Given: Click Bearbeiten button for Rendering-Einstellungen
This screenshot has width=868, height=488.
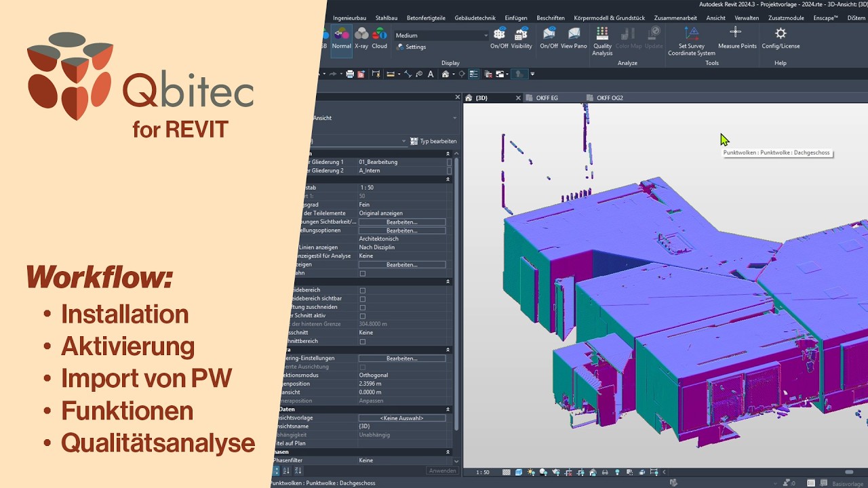Looking at the screenshot, I should (402, 359).
